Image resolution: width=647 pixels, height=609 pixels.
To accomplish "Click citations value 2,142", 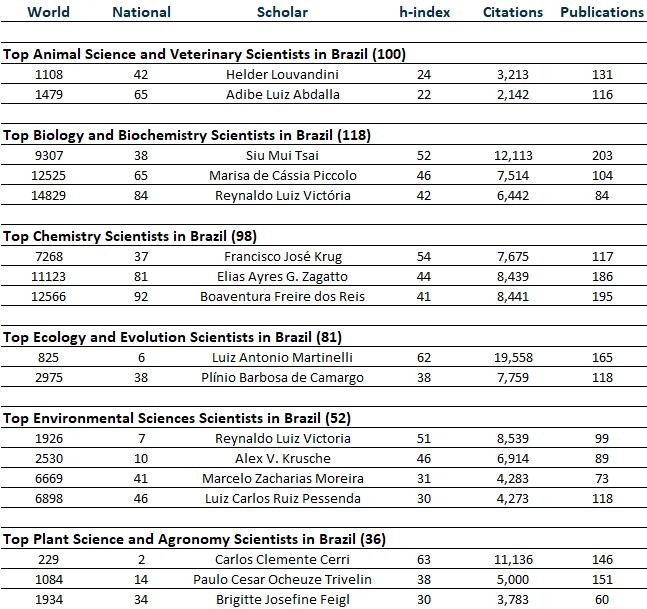I will (x=513, y=94).
